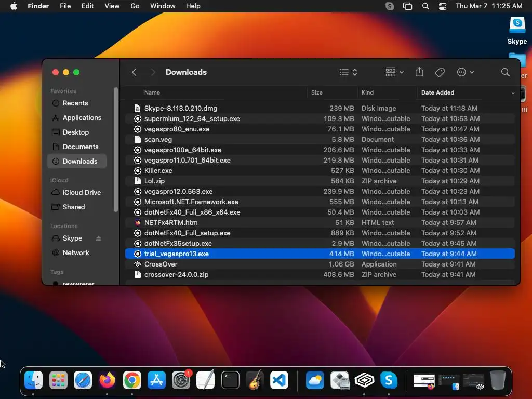Viewport: 532px width, 399px height.
Task: Select Network in the sidebar
Action: click(x=76, y=253)
